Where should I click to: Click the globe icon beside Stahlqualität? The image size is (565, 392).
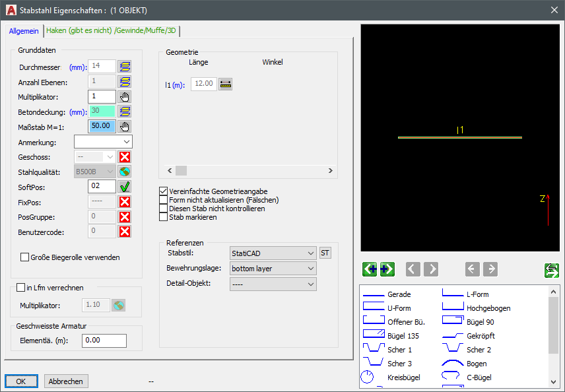[125, 172]
